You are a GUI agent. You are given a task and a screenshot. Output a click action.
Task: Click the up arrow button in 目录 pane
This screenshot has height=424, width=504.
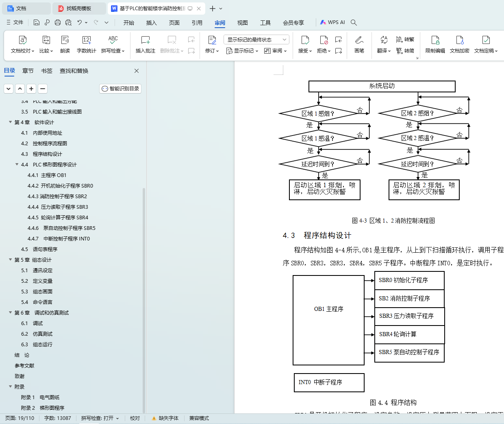point(20,89)
